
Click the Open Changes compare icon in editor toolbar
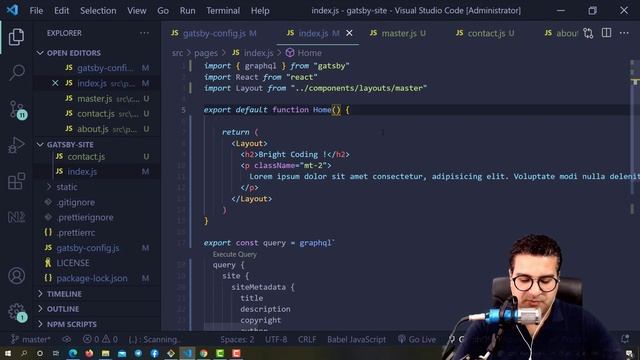[588, 33]
